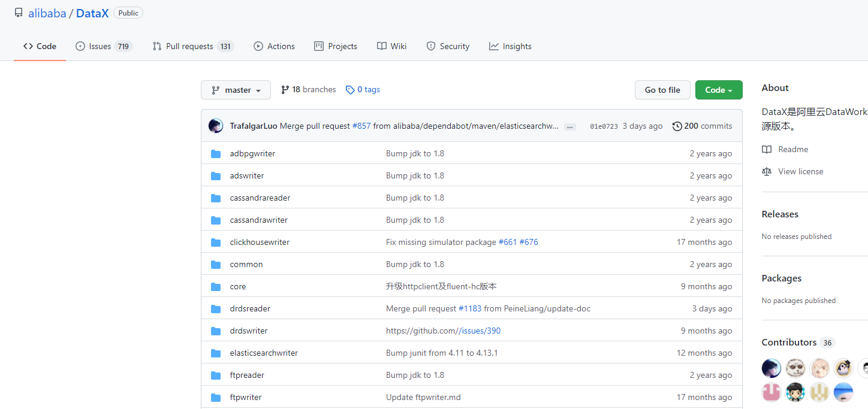Open the alibaba owner link
The height and width of the screenshot is (409, 868).
(x=47, y=13)
